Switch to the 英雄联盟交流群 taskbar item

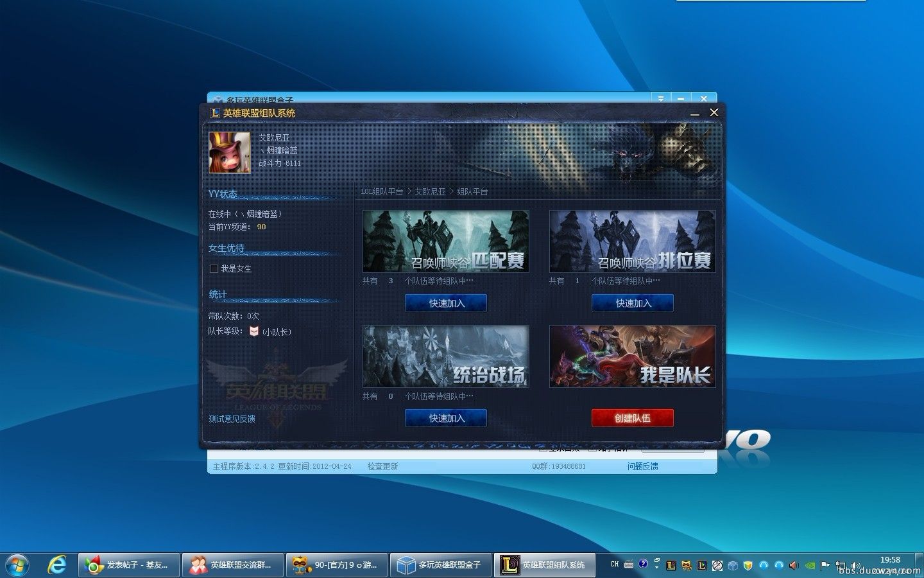tap(232, 565)
